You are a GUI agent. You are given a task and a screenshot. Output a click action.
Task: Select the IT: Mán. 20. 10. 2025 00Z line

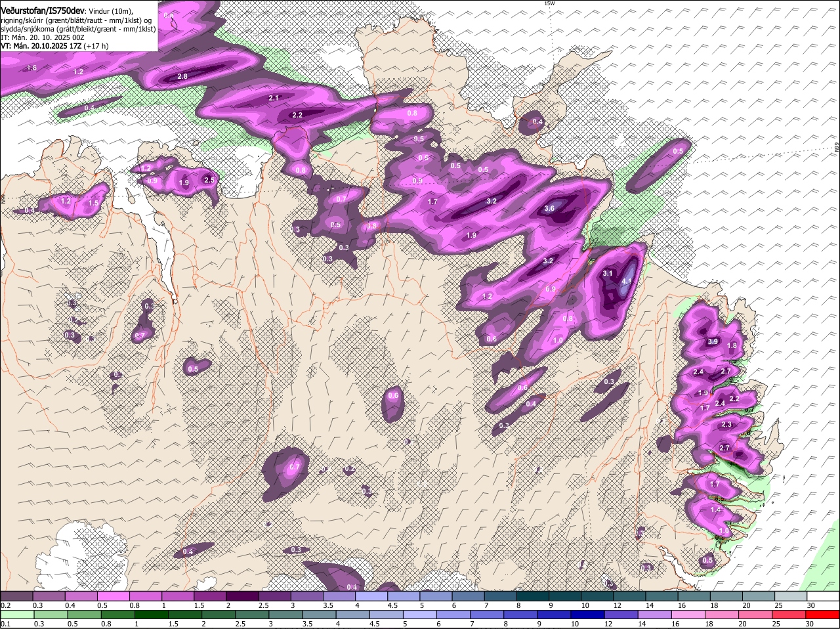click(42, 38)
